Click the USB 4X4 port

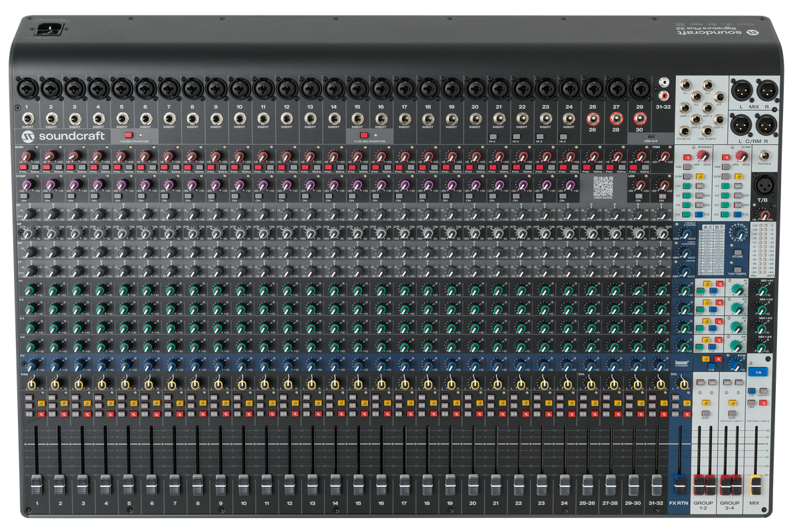(x=651, y=137)
